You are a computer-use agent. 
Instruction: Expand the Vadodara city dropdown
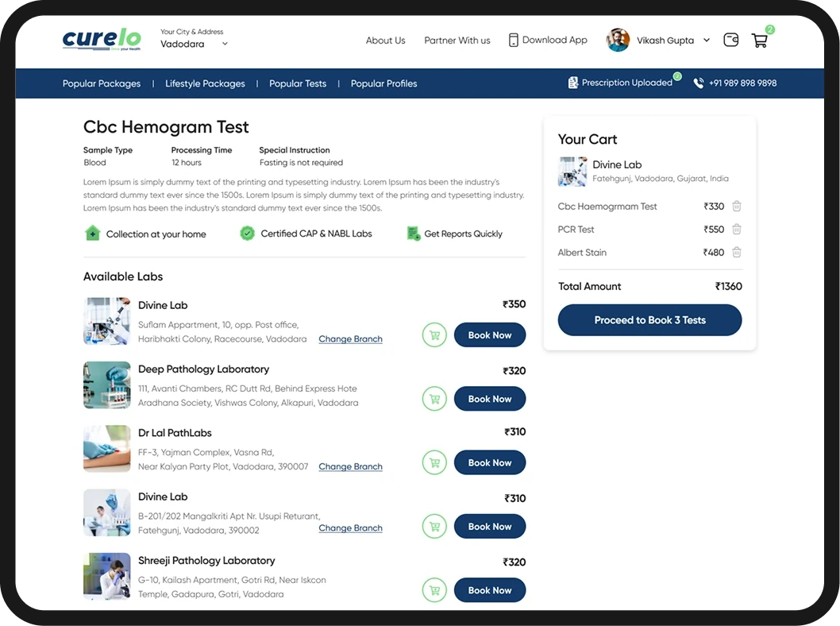225,44
